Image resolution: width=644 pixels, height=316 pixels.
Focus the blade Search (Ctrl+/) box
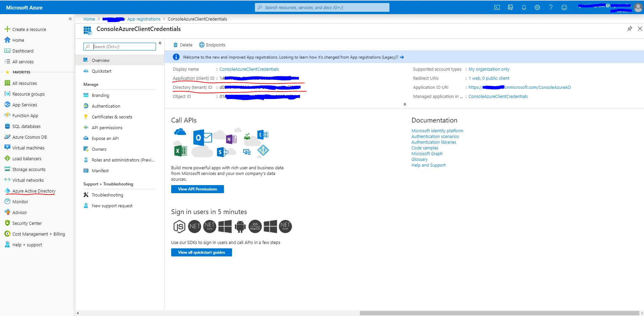[120, 46]
